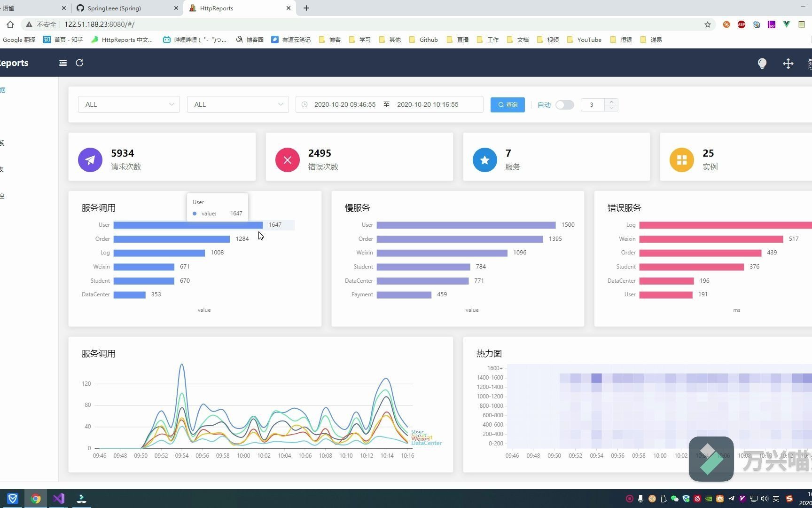Toggle the 自动 auto-refresh switch
The width and height of the screenshot is (812, 508).
click(565, 105)
